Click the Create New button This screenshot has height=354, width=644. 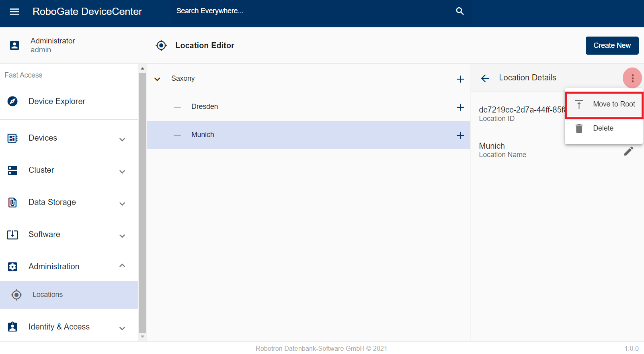(x=612, y=45)
